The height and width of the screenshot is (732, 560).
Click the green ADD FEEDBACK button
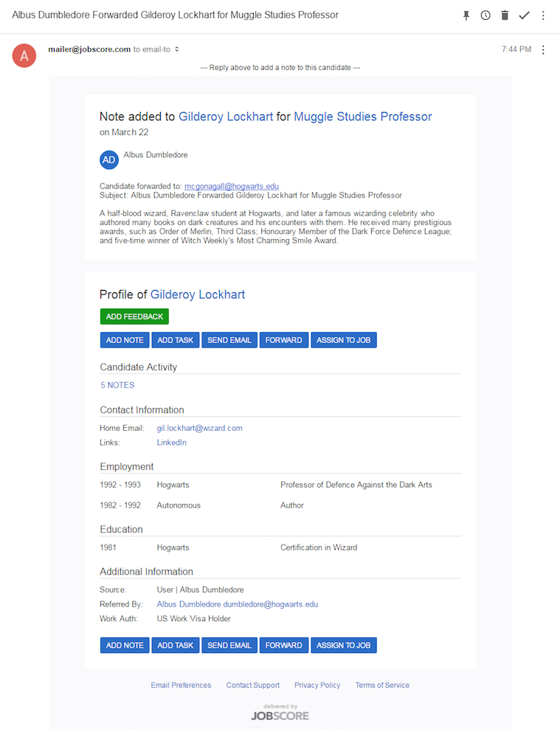pos(134,317)
